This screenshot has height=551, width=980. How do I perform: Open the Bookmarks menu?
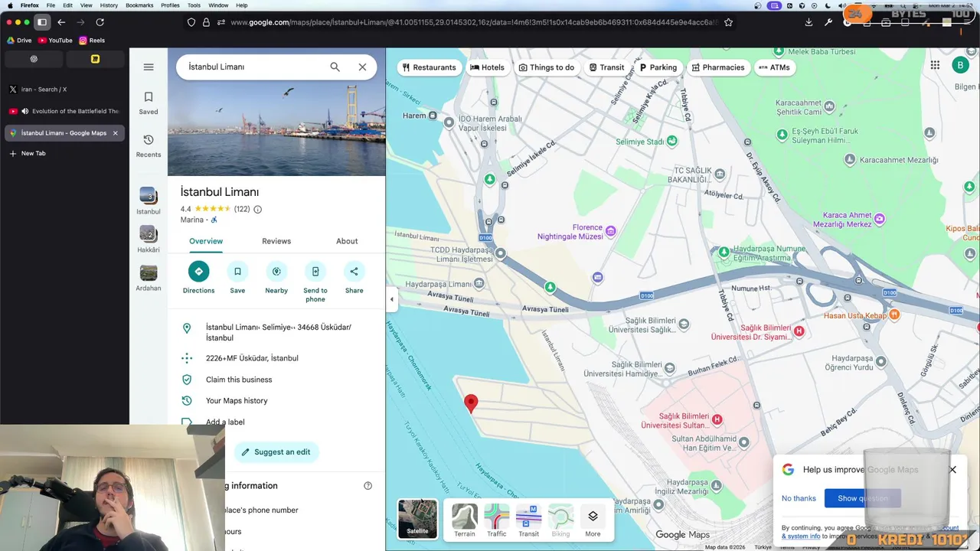(x=139, y=5)
